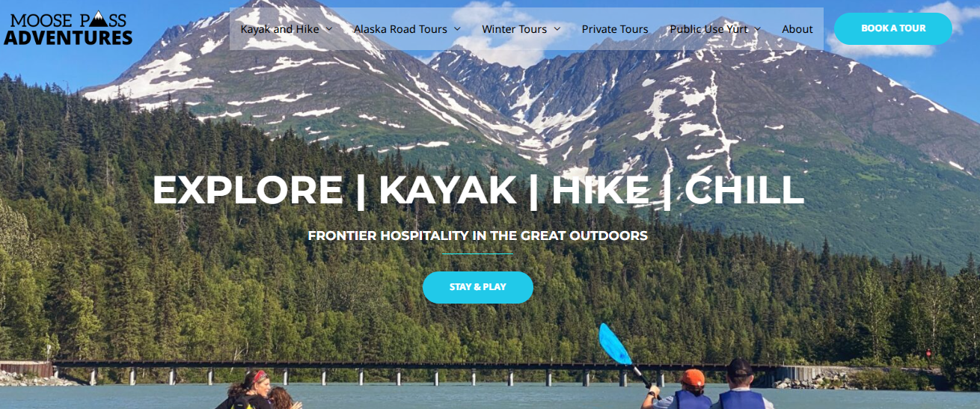
Task: Expand the arrow next to Alaska Road Tours
Action: click(457, 29)
